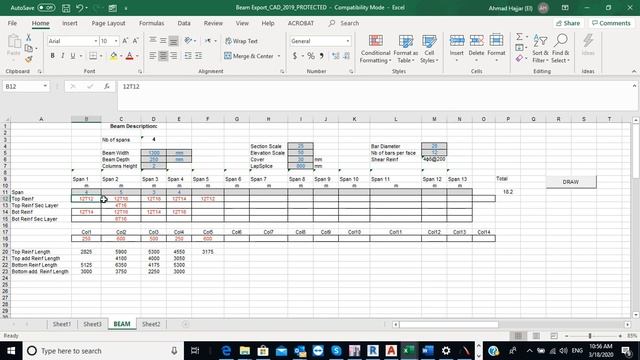This screenshot has height=360, width=640.
Task: Click Merge & Center
Action: (x=249, y=56)
